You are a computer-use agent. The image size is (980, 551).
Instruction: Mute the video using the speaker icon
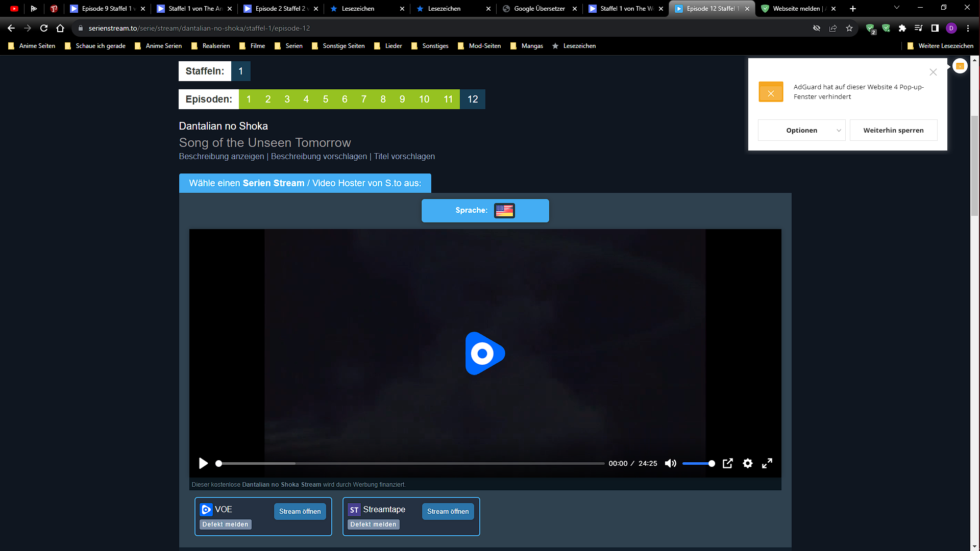click(x=670, y=463)
